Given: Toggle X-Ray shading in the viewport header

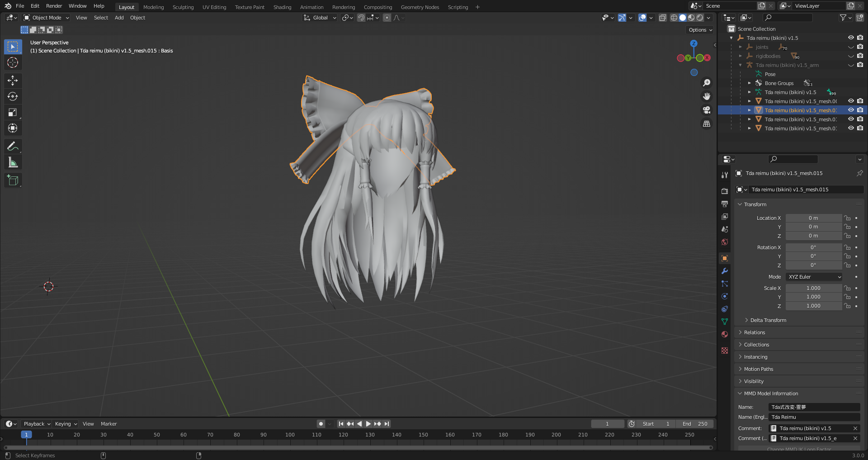Looking at the screenshot, I should [x=663, y=18].
